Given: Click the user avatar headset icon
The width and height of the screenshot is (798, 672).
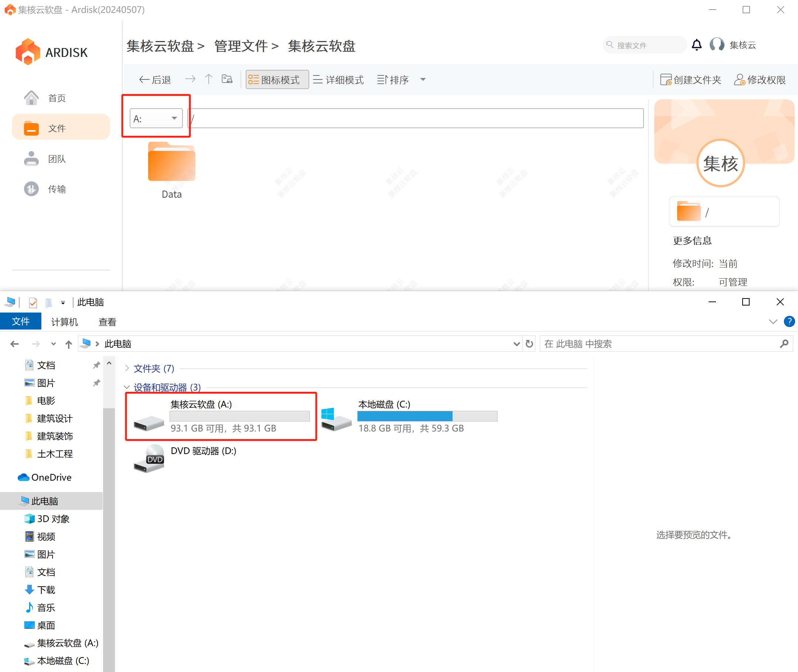Looking at the screenshot, I should (x=717, y=45).
